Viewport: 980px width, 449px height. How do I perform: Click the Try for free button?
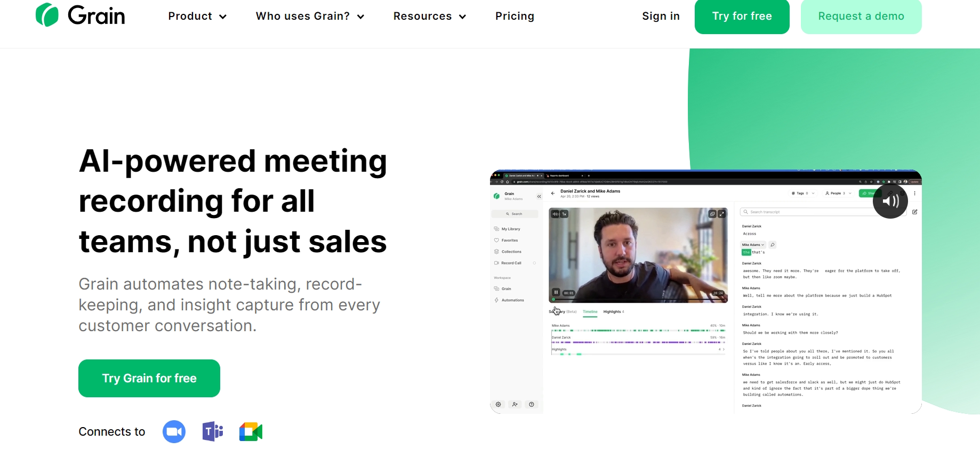tap(742, 16)
